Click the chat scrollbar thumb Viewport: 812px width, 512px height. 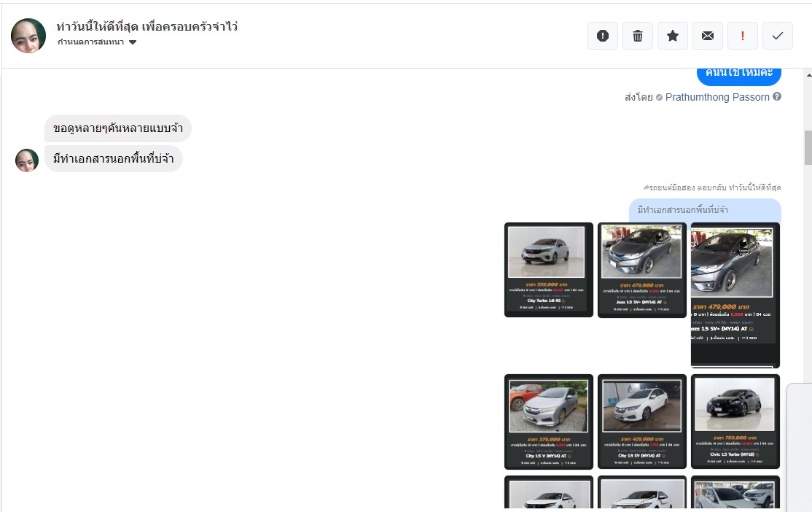[x=808, y=147]
